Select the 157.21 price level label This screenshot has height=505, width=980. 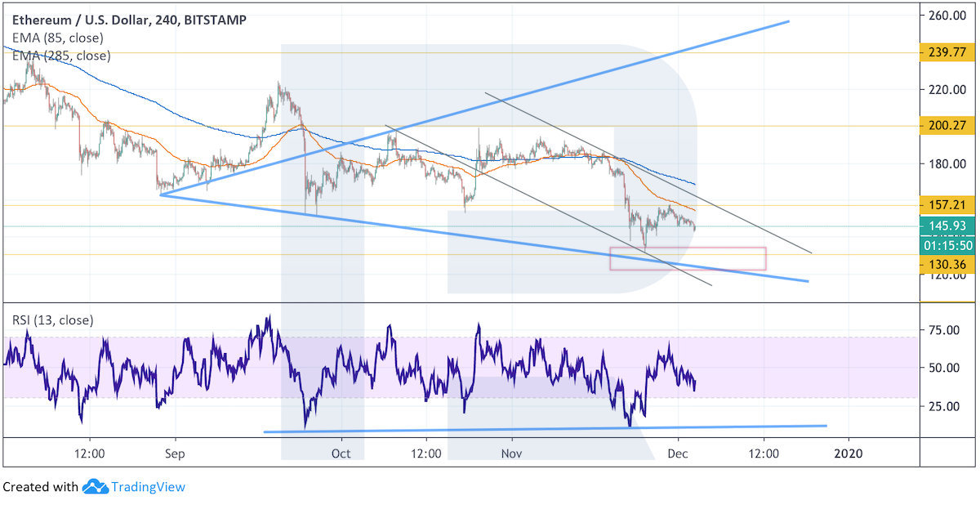947,204
